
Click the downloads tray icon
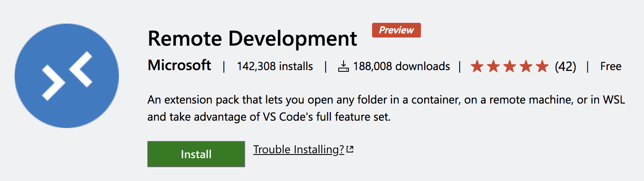(x=344, y=66)
